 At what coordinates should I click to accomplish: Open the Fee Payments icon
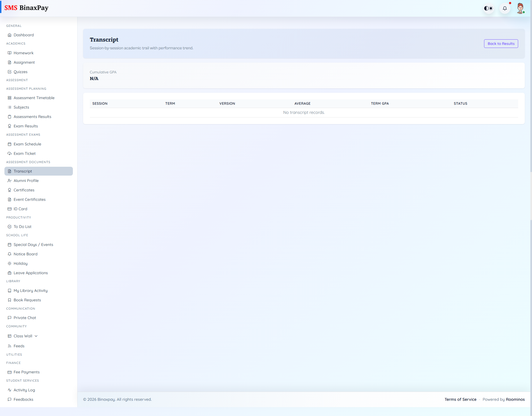[9, 372]
